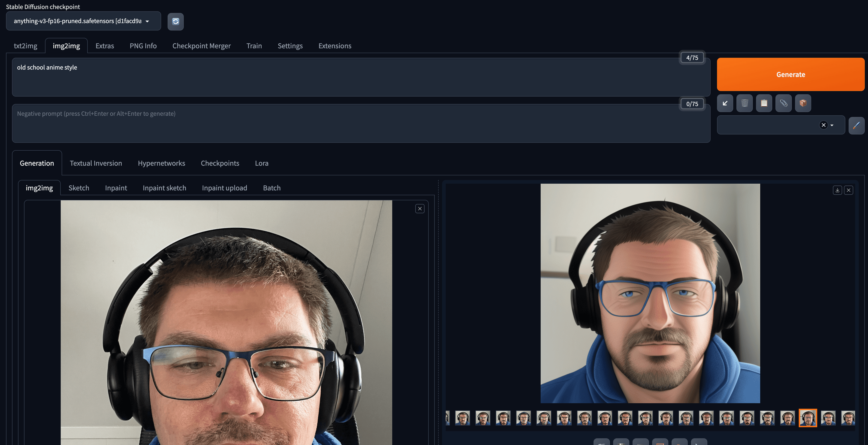Download the generated output image
This screenshot has width=868, height=445.
837,190
